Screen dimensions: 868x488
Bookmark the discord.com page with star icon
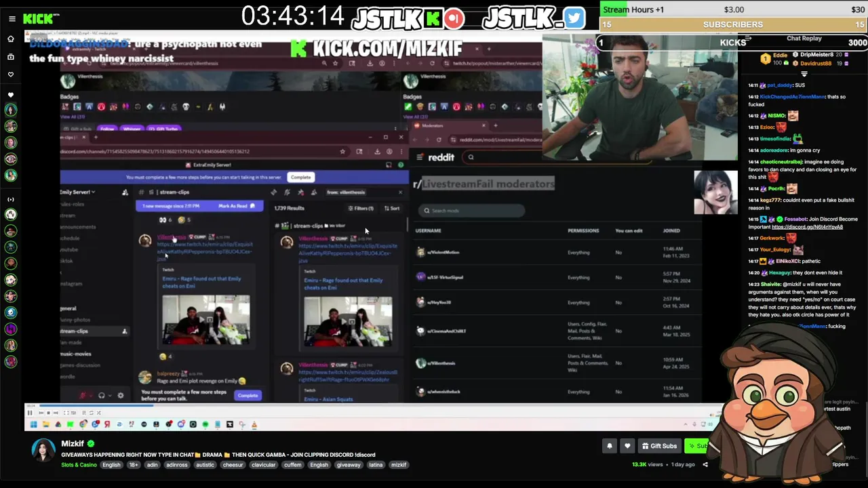click(x=342, y=152)
